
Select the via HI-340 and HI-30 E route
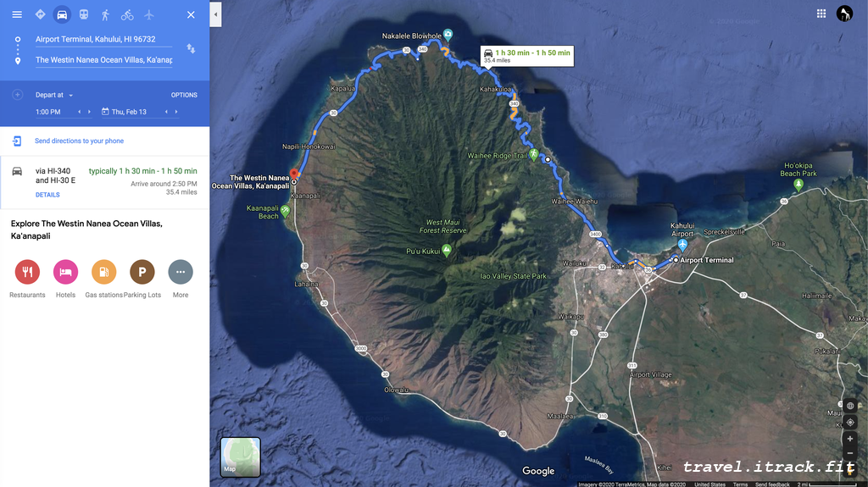pyautogui.click(x=104, y=183)
